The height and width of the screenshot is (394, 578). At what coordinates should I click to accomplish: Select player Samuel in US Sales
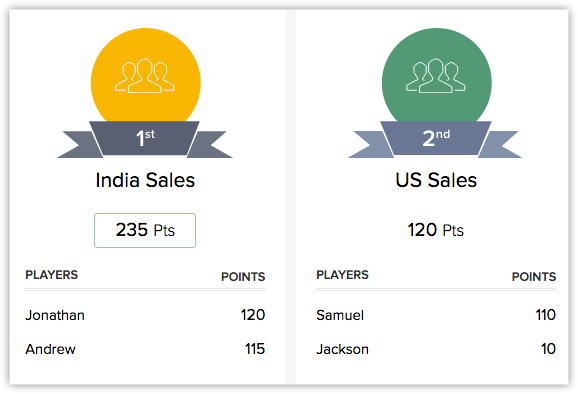(x=340, y=315)
